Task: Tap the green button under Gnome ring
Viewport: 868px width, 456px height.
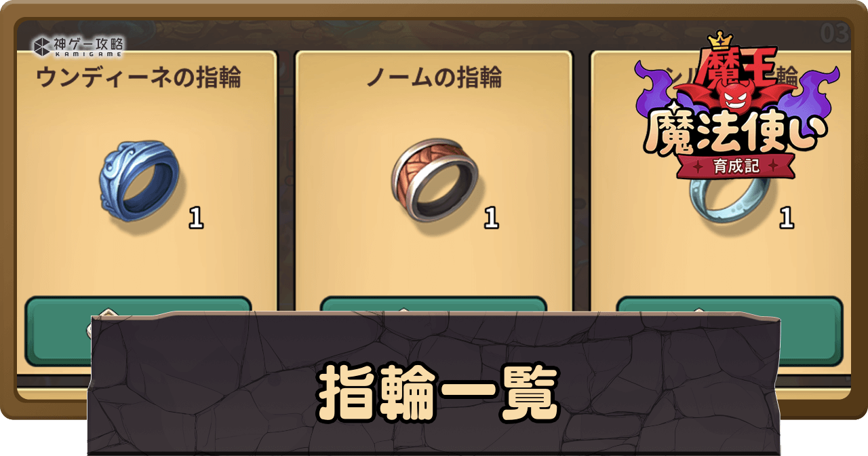Action: (433, 305)
